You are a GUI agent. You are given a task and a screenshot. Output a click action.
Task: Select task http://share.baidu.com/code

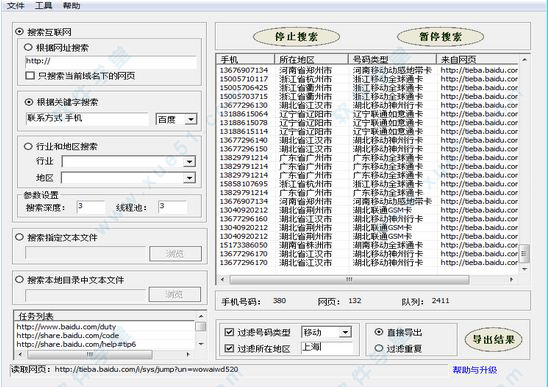[x=68, y=336]
